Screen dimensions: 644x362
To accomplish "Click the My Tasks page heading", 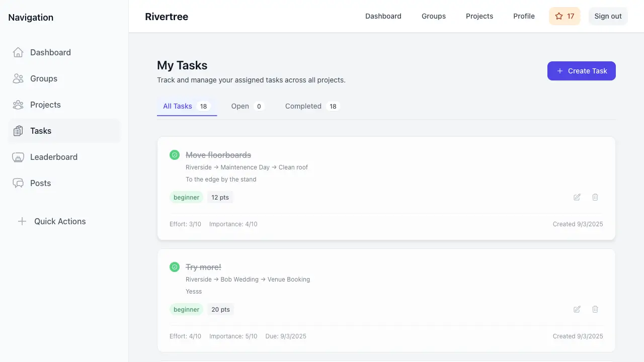I will 182,65.
